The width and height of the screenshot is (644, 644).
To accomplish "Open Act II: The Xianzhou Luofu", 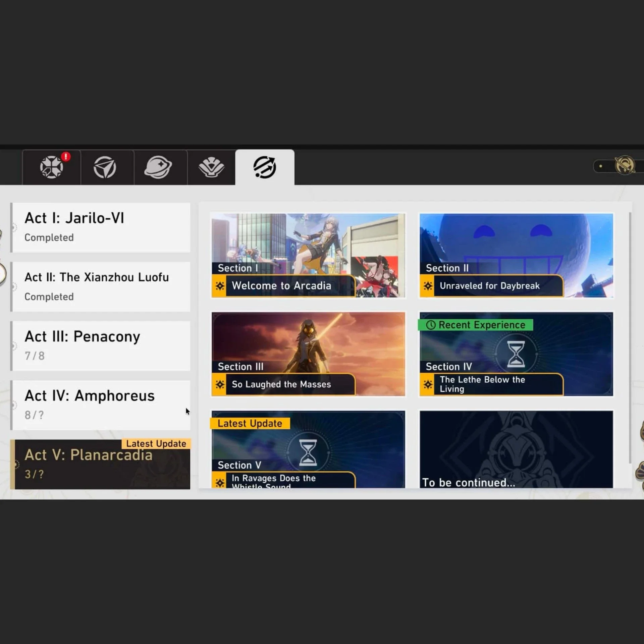I will pyautogui.click(x=100, y=287).
